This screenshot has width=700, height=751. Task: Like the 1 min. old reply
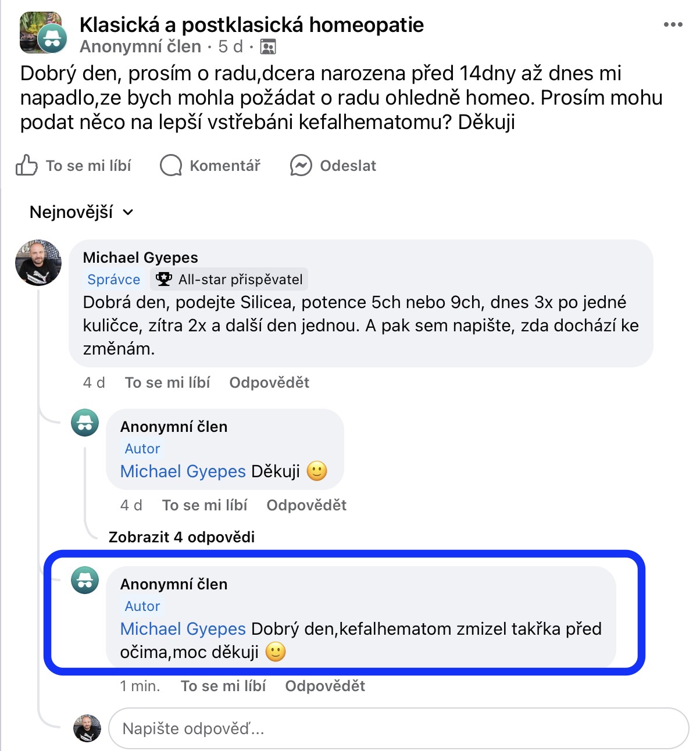223,686
